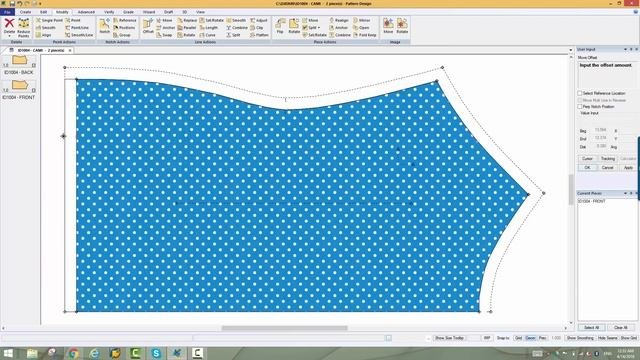Viewport: 640px width, 360px height.
Task: Select the Replace line tool
Action: [x=187, y=20]
